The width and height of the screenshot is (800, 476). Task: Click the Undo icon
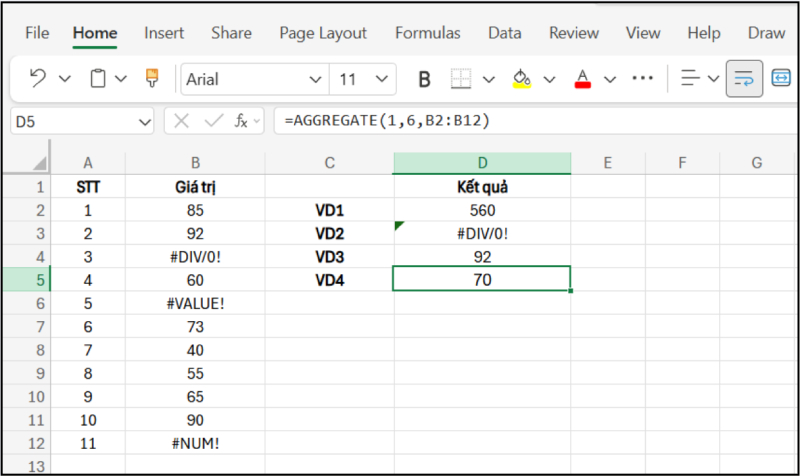coord(38,78)
